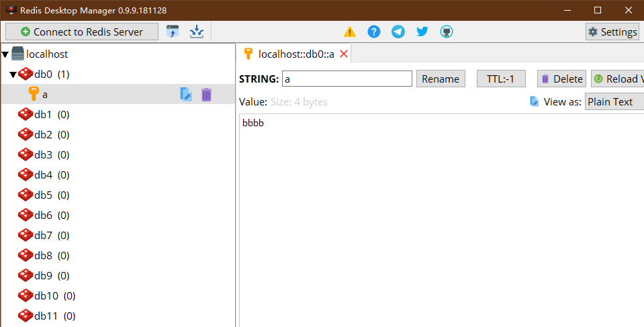Click the Size: 4 bytes label

tap(299, 102)
